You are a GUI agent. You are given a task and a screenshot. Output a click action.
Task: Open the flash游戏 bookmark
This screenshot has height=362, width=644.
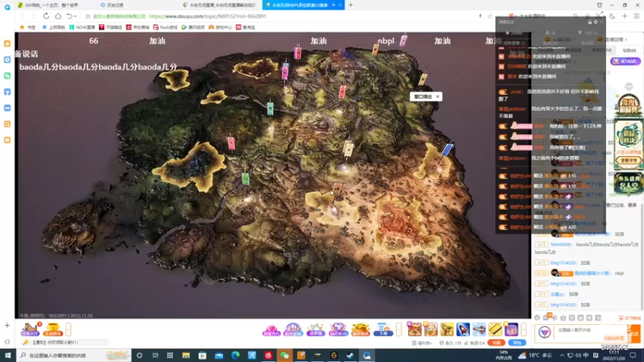[x=165, y=27]
